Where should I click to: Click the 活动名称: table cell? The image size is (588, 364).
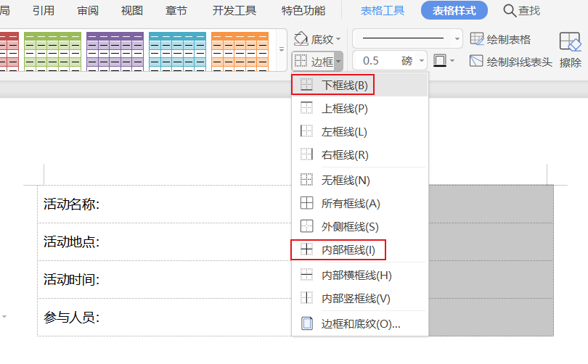click(x=164, y=204)
